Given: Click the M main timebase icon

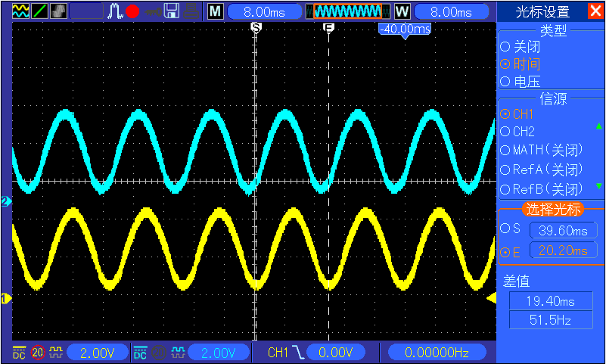Looking at the screenshot, I should coord(216,11).
